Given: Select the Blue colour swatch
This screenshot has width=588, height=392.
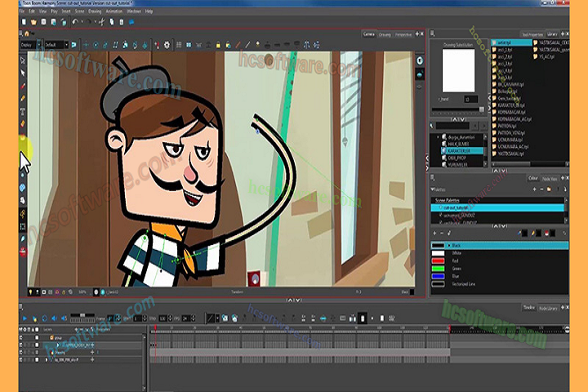Looking at the screenshot, I should tap(438, 277).
